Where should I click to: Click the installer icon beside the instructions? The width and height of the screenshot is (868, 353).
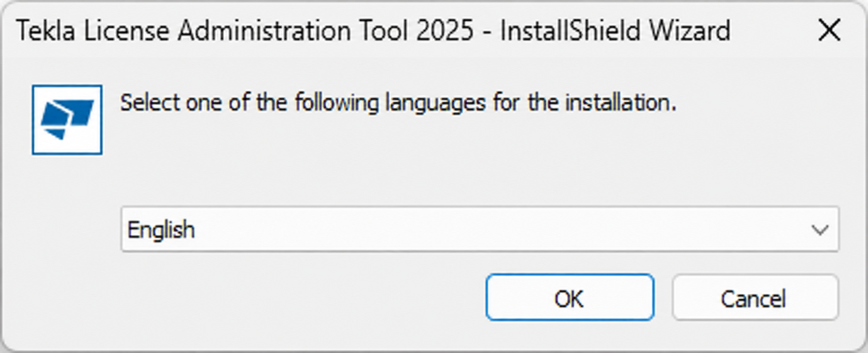point(67,120)
